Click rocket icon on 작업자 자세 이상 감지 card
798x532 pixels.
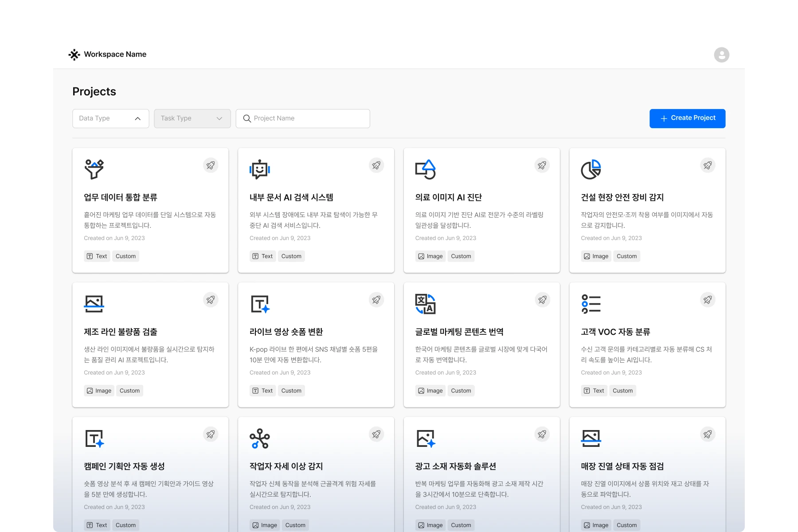[376, 434]
